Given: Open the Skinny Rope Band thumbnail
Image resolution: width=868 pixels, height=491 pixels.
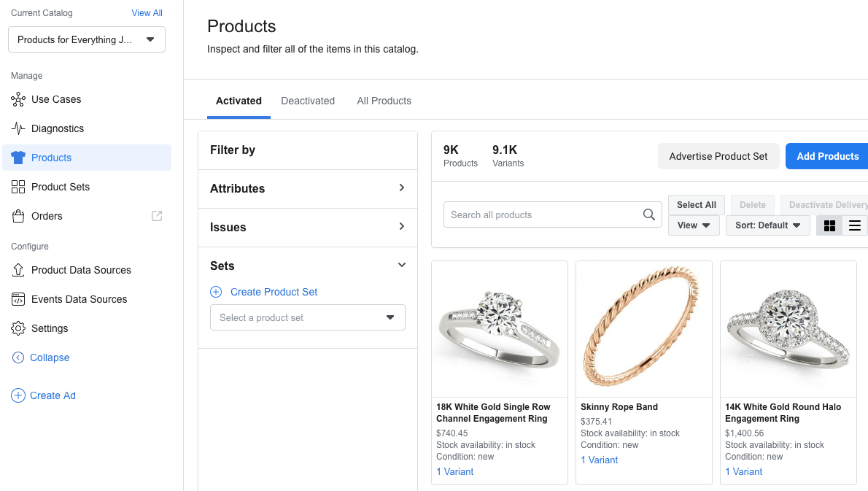Looking at the screenshot, I should [644, 329].
